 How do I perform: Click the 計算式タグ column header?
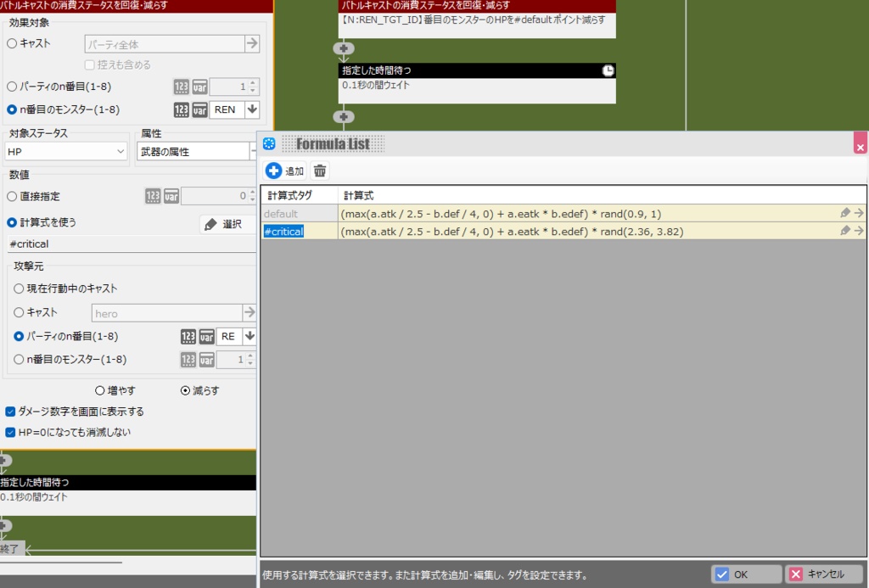click(300, 195)
